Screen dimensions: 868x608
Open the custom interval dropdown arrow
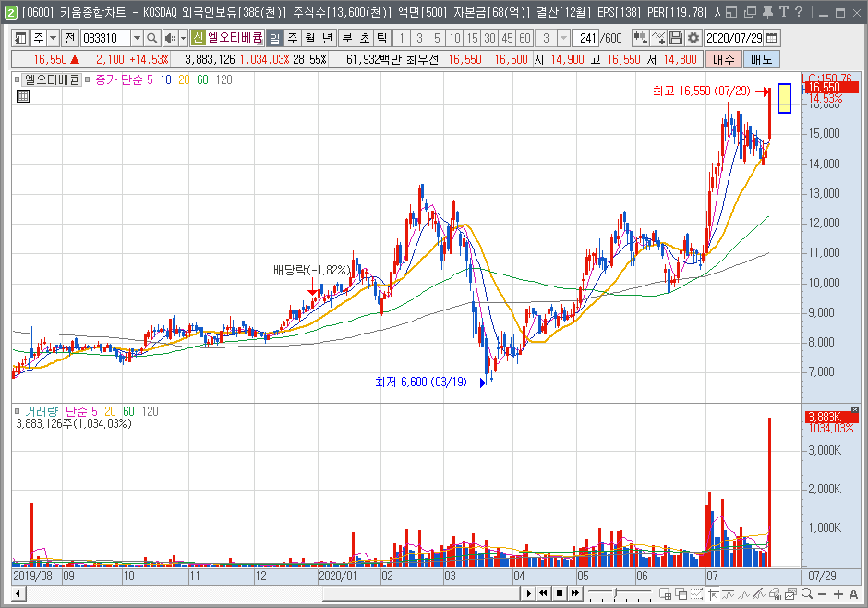[x=563, y=38]
